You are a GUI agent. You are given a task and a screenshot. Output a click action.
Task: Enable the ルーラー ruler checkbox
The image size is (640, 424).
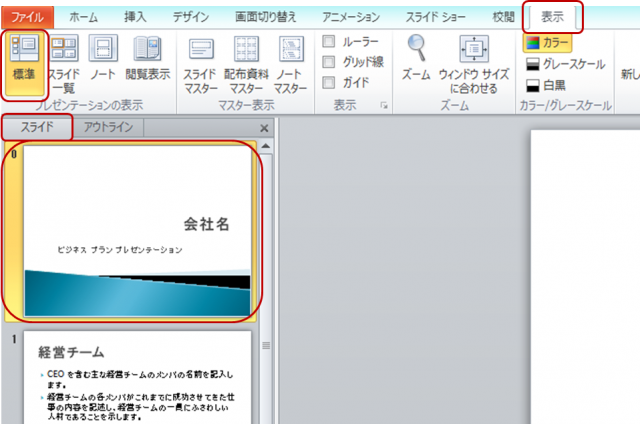(x=329, y=42)
